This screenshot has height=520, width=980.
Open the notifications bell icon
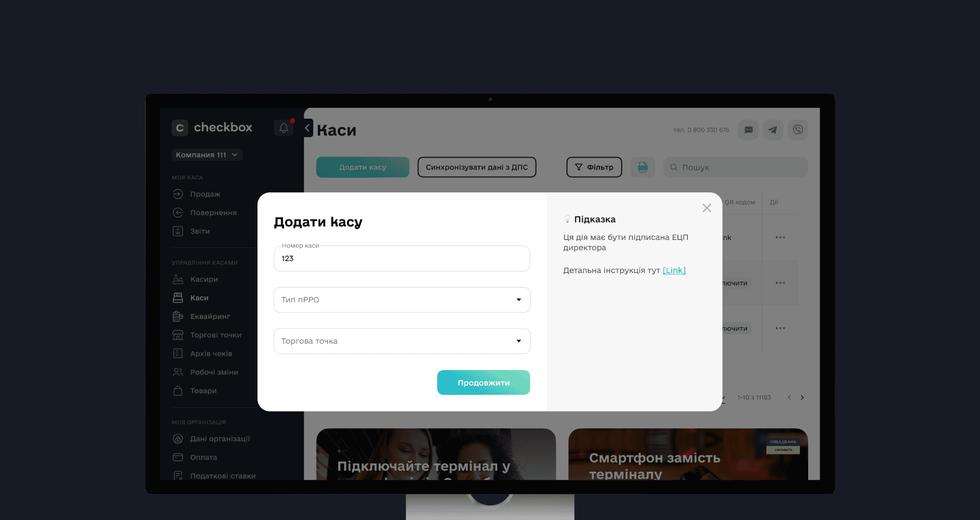click(x=283, y=128)
